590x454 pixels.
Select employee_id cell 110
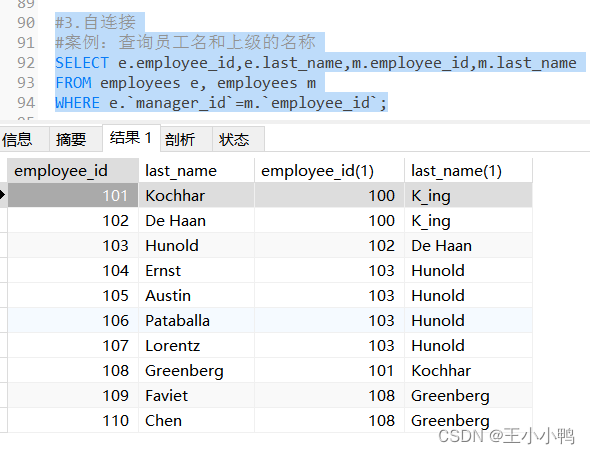[73, 421]
